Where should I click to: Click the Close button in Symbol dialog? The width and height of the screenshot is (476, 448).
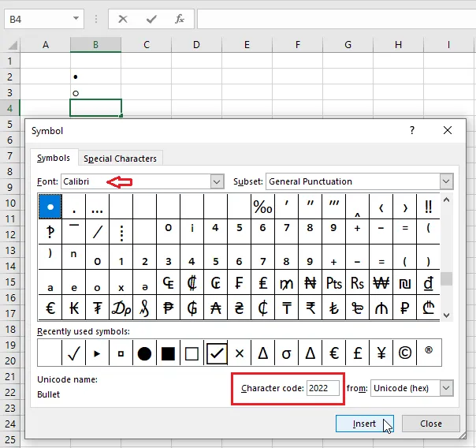tap(431, 424)
